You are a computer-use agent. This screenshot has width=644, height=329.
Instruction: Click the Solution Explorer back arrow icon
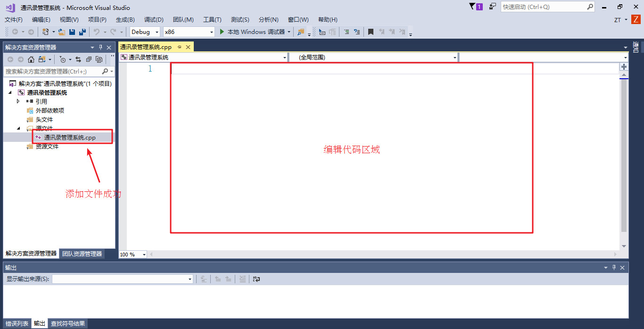(10, 59)
